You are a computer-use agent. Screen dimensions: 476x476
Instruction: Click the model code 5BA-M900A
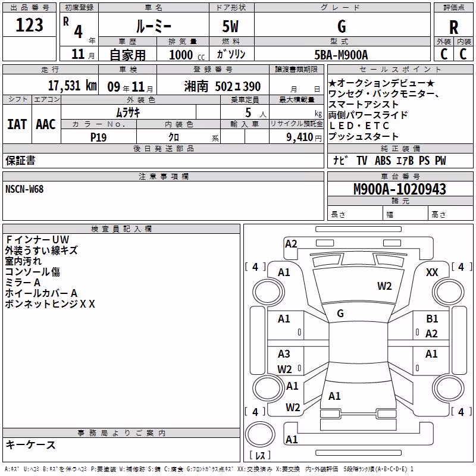click(341, 55)
